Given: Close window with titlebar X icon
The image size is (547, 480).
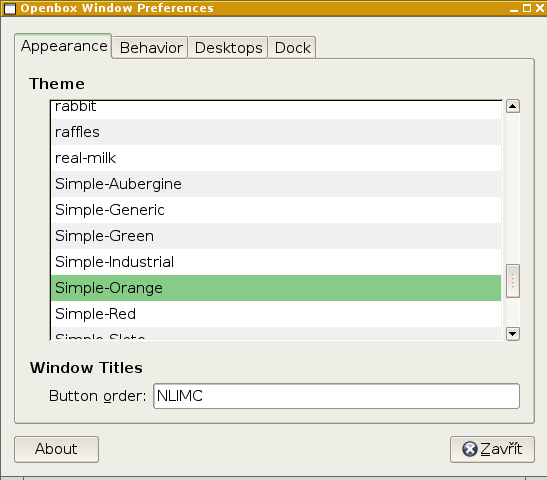Looking at the screenshot, I should click(540, 8).
